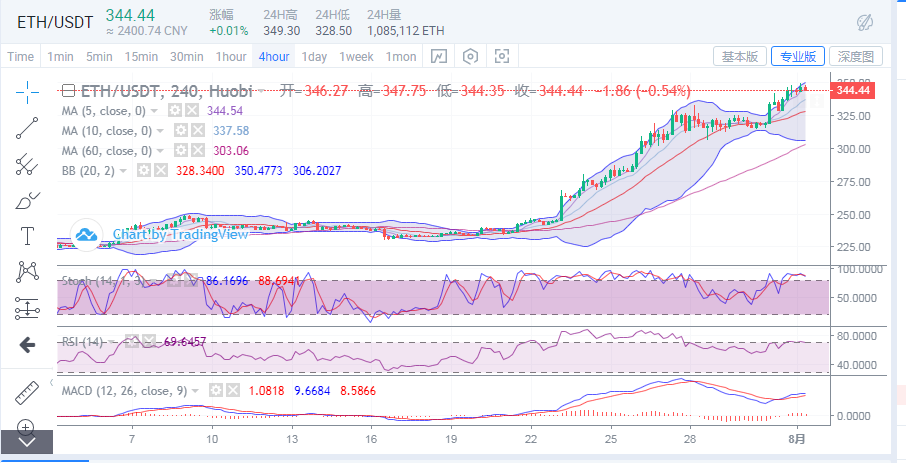Select the pitchfork drawing tool

click(27, 164)
